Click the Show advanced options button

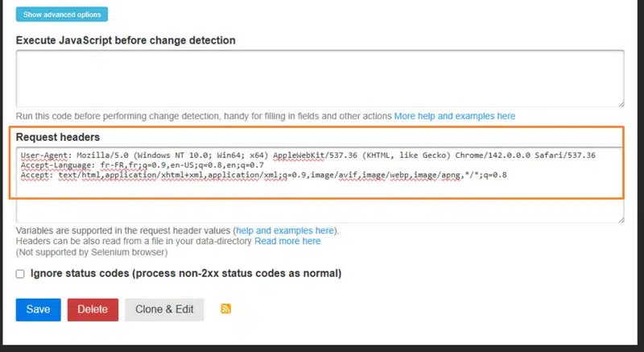61,14
